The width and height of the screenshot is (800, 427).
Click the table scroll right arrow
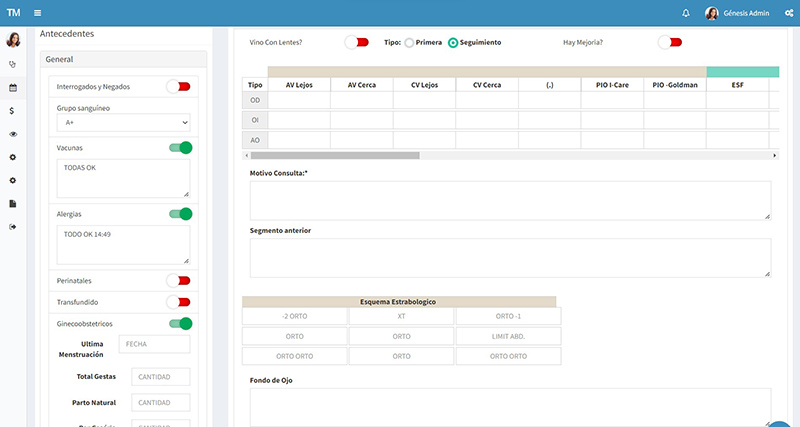click(x=774, y=156)
